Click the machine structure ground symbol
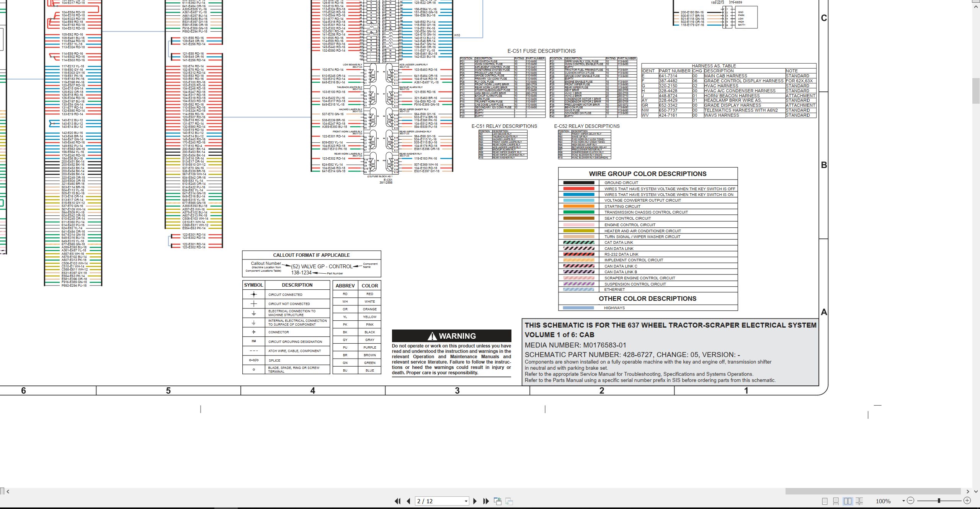 [253, 313]
